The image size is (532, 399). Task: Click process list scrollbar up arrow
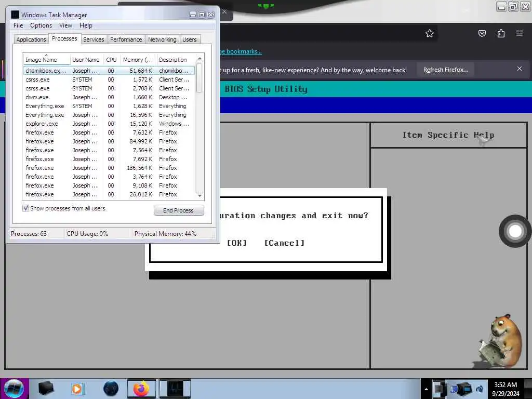[199, 58]
